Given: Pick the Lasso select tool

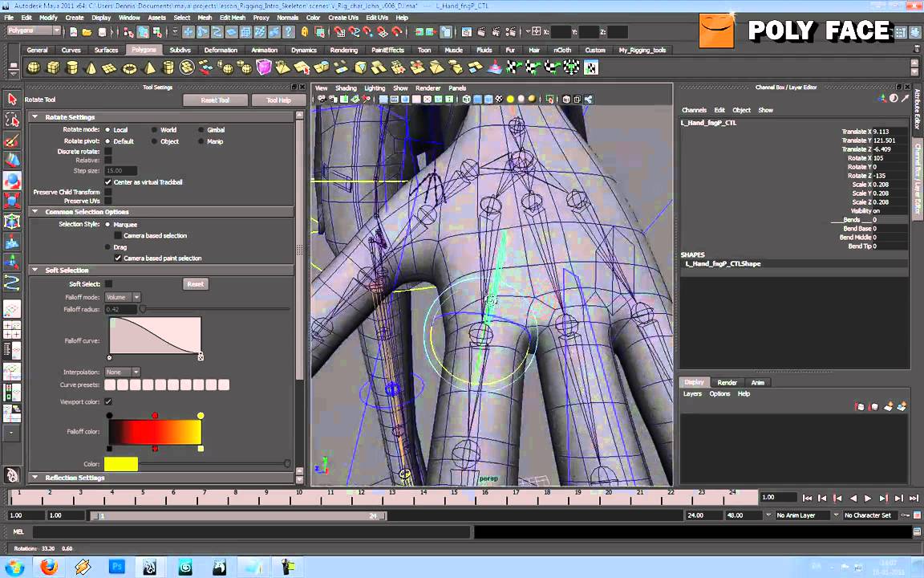Looking at the screenshot, I should pos(12,120).
